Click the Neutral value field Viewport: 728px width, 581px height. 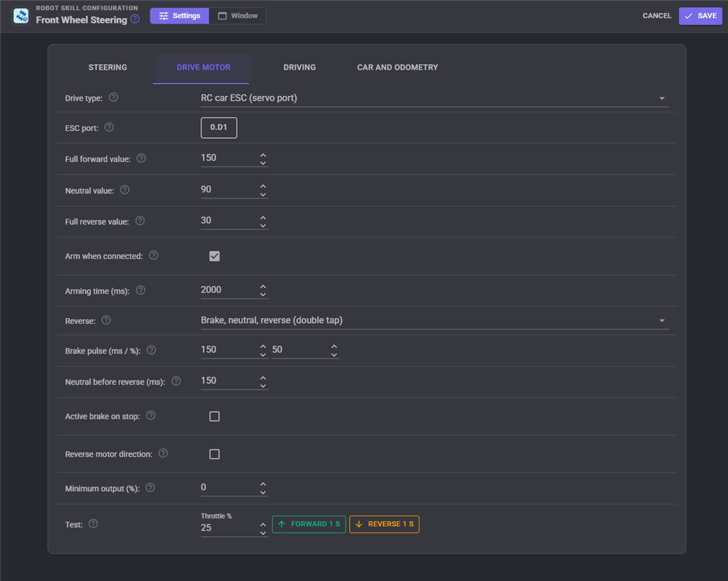pyautogui.click(x=235, y=190)
